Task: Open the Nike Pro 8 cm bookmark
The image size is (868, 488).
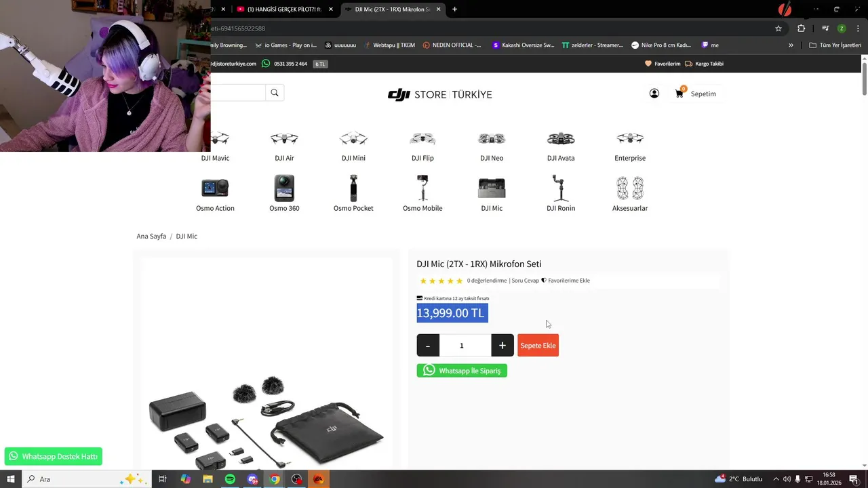Action: click(x=661, y=45)
